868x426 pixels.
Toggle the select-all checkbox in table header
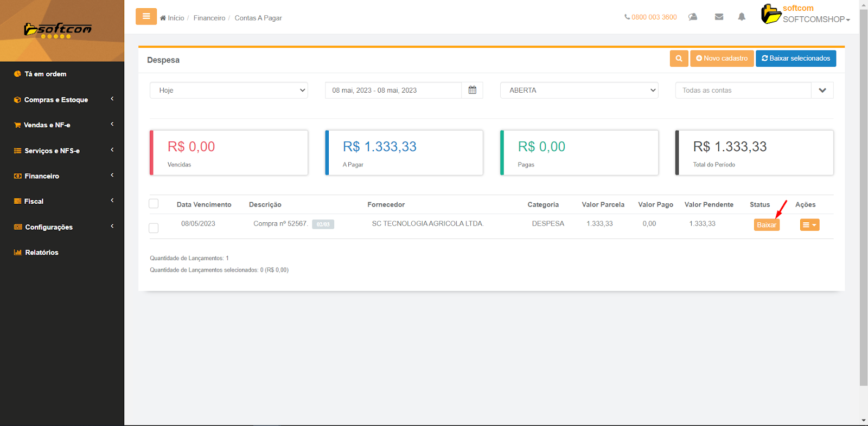pos(154,204)
